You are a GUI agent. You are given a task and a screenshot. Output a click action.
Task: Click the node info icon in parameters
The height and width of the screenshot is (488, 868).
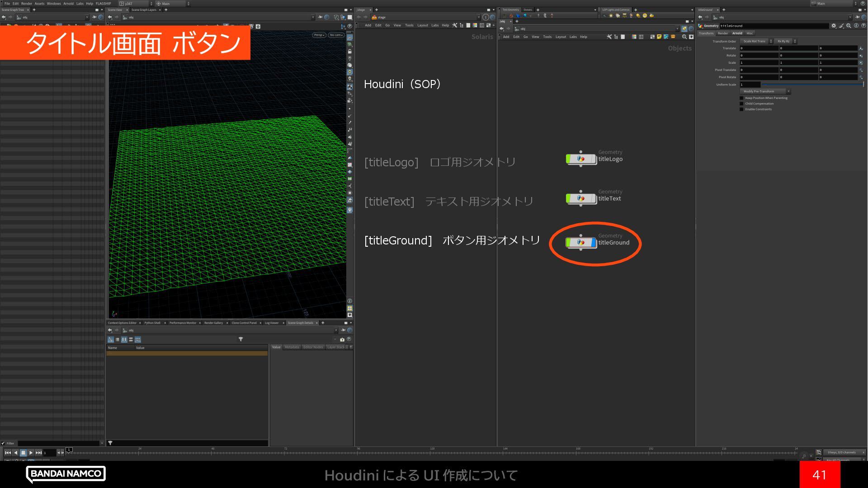click(856, 26)
